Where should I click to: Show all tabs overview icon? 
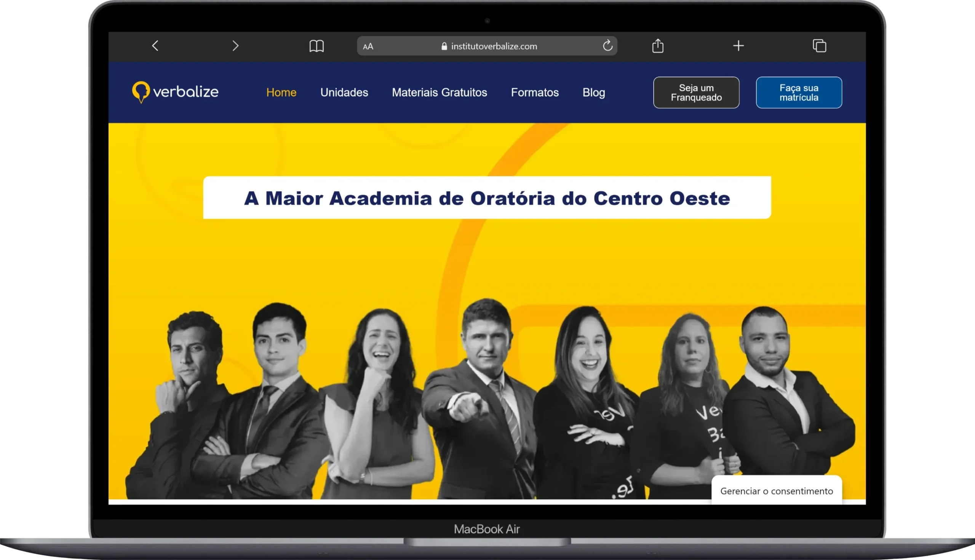coord(820,45)
